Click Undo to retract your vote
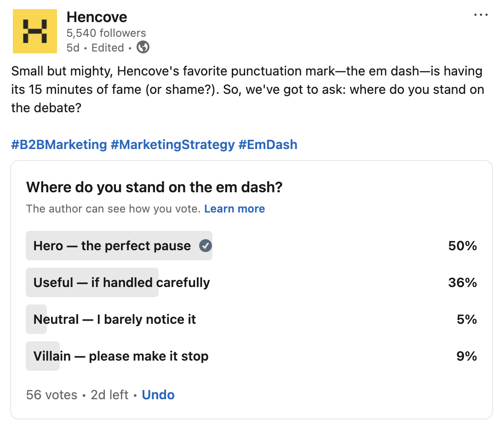Viewport: 504px width, 425px height. click(158, 395)
